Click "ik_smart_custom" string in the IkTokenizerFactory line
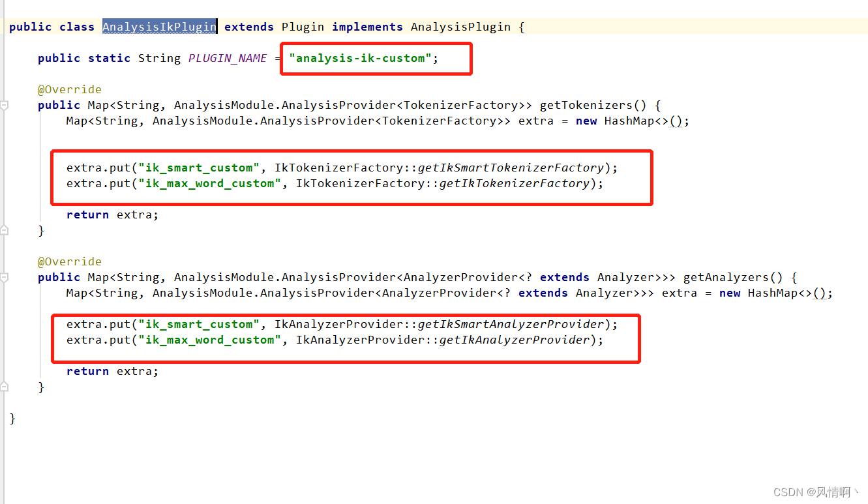868x504 pixels. pyautogui.click(x=199, y=168)
